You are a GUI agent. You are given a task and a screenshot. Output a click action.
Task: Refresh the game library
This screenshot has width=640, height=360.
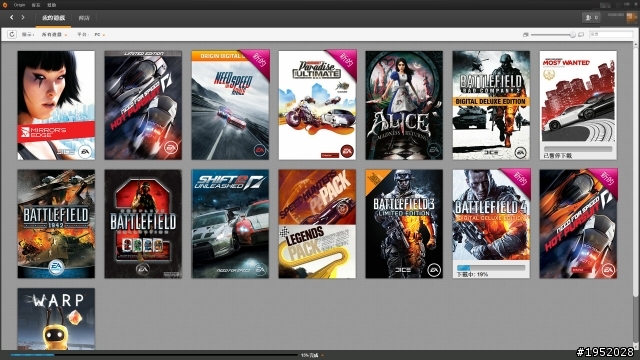tap(12, 35)
